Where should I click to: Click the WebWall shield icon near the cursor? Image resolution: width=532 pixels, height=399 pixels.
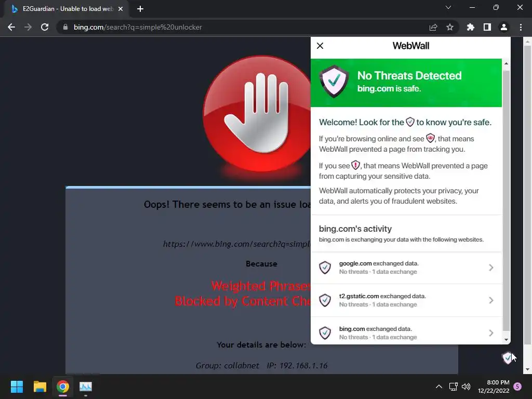pos(508,357)
